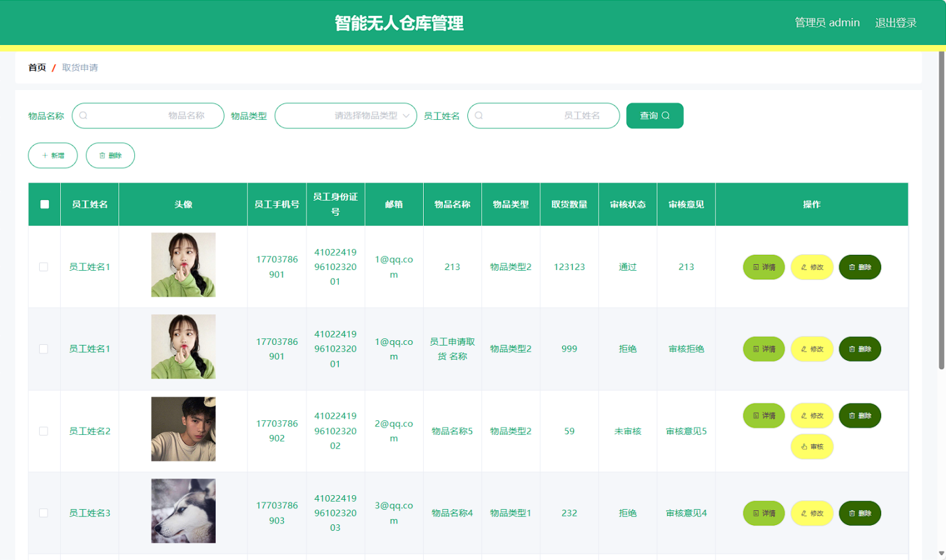Open 详情 for 员工姓名2 row
This screenshot has height=560, width=946.
point(763,416)
